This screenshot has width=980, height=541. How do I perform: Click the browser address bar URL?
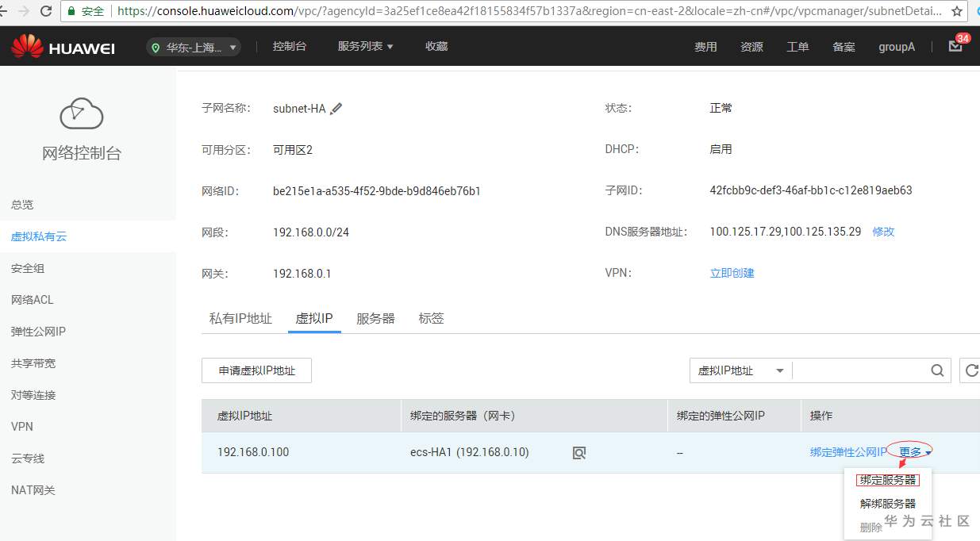(x=530, y=11)
